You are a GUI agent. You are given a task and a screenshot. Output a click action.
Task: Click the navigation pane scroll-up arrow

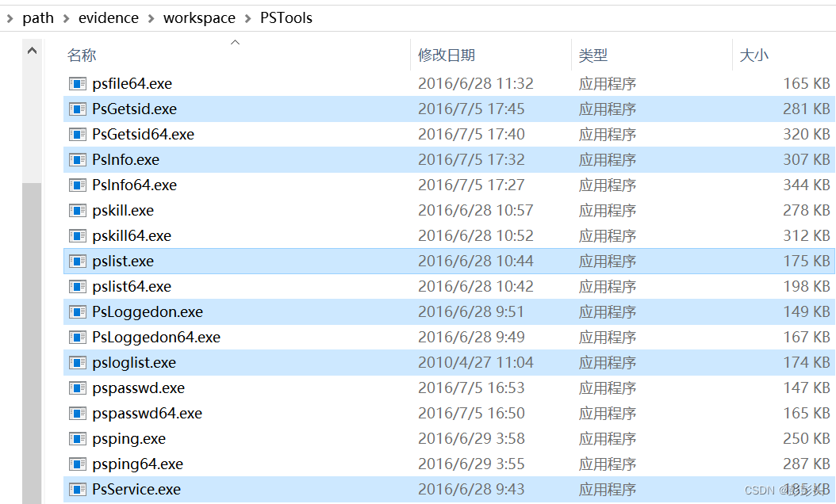(32, 51)
